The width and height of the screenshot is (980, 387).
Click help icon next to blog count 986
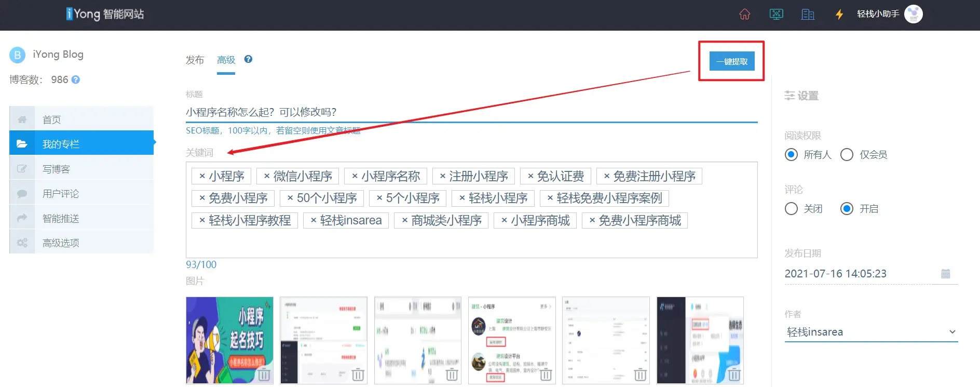[x=76, y=79]
